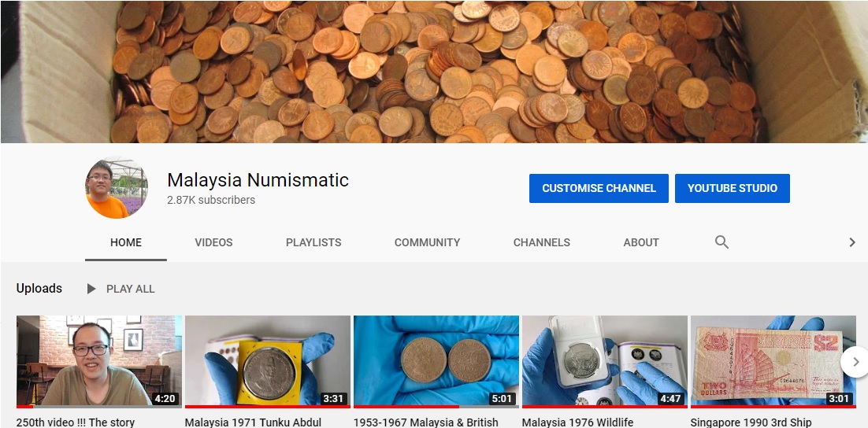Screen dimensions: 868x428
Task: Click the 2.87K subscribers text
Action: pyautogui.click(x=211, y=200)
